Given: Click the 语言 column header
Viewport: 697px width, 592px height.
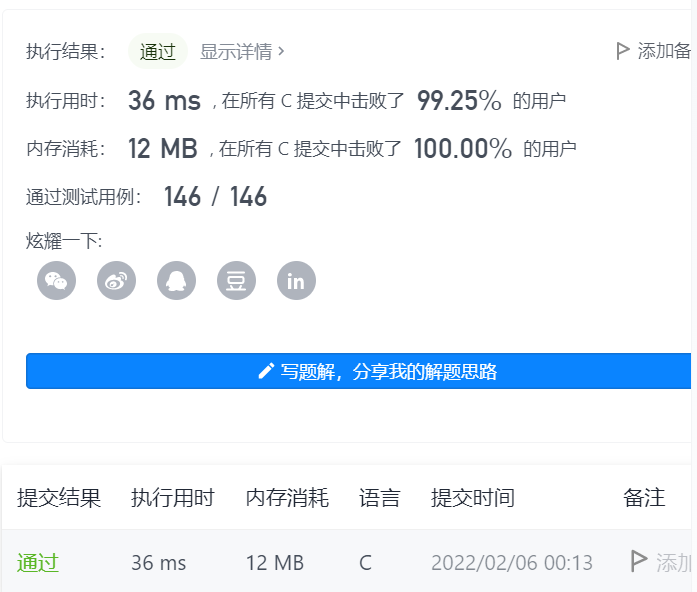Looking at the screenshot, I should click(x=380, y=498).
